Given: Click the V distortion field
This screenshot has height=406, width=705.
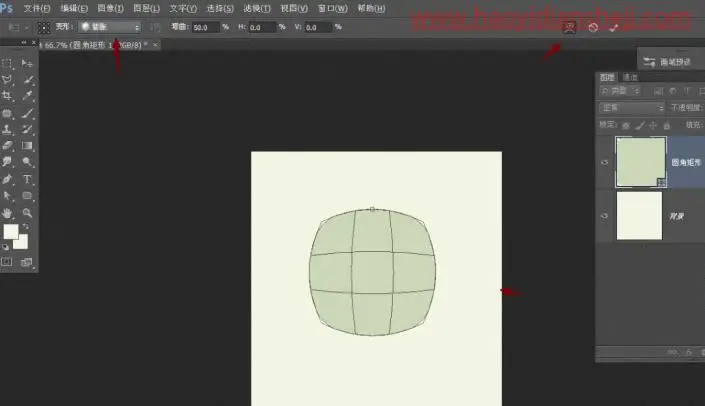Looking at the screenshot, I should tap(318, 27).
